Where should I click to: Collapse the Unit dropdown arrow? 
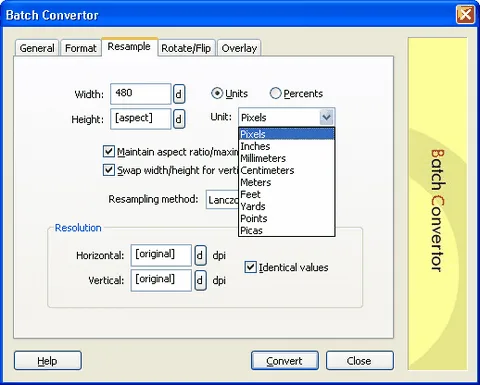click(x=327, y=117)
